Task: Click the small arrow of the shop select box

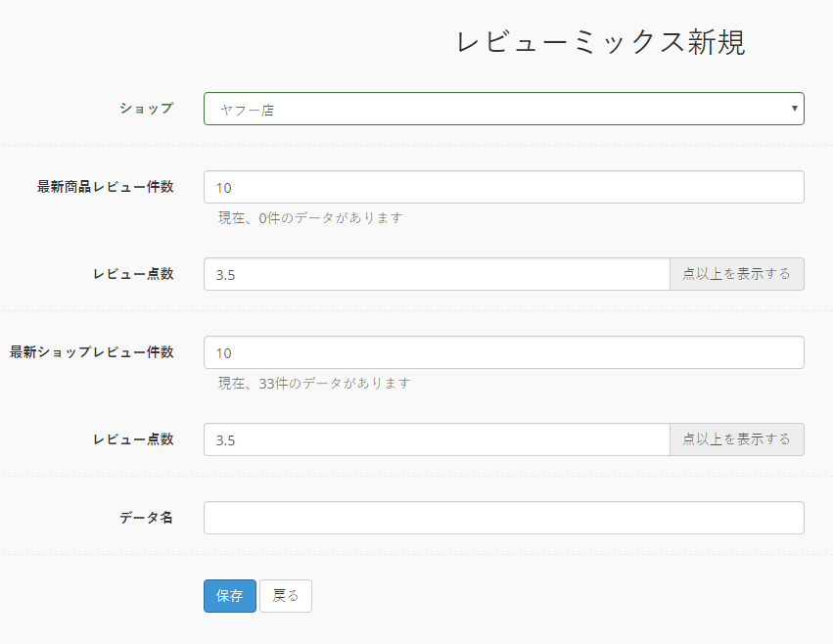Action: click(x=794, y=109)
